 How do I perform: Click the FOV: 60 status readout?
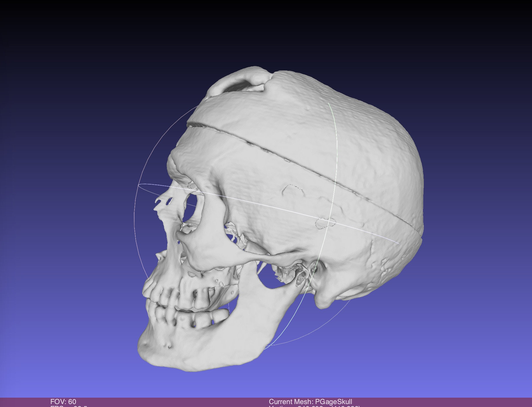coord(63,402)
